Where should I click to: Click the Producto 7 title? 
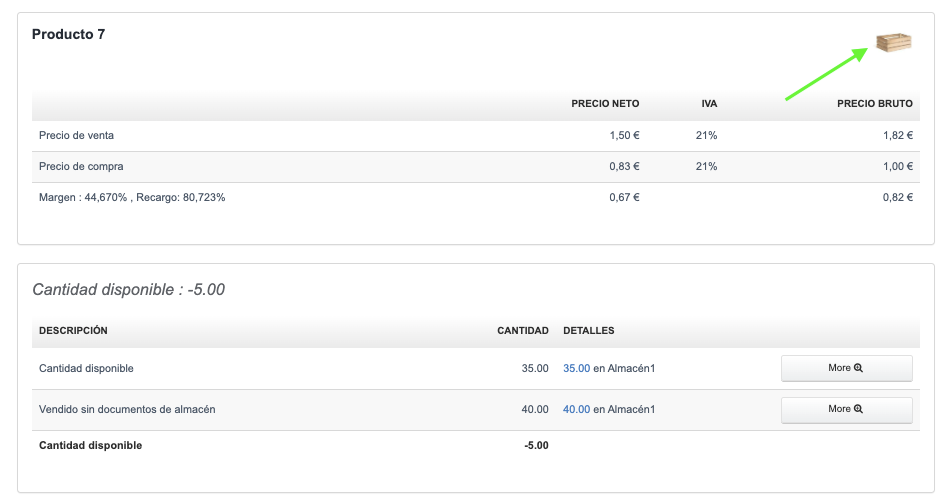[x=68, y=34]
